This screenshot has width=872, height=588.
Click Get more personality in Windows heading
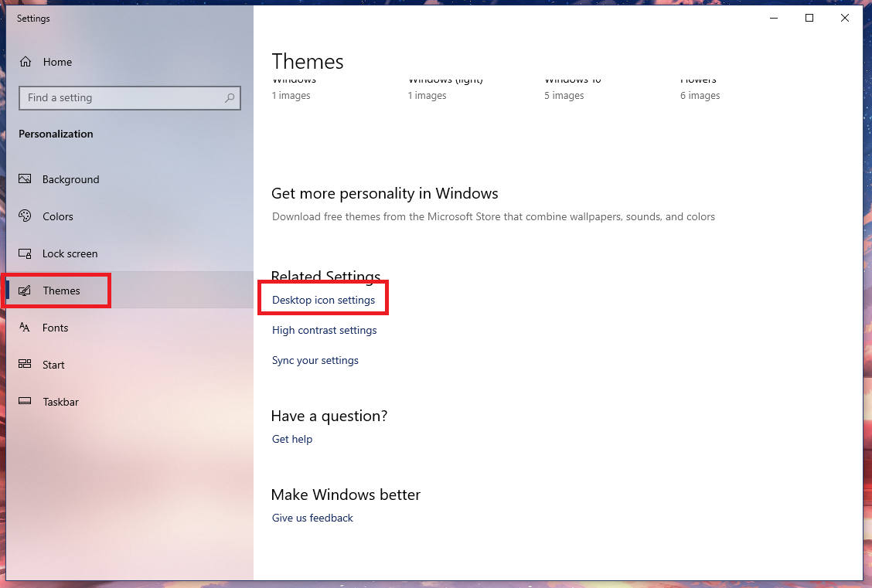pyautogui.click(x=384, y=193)
